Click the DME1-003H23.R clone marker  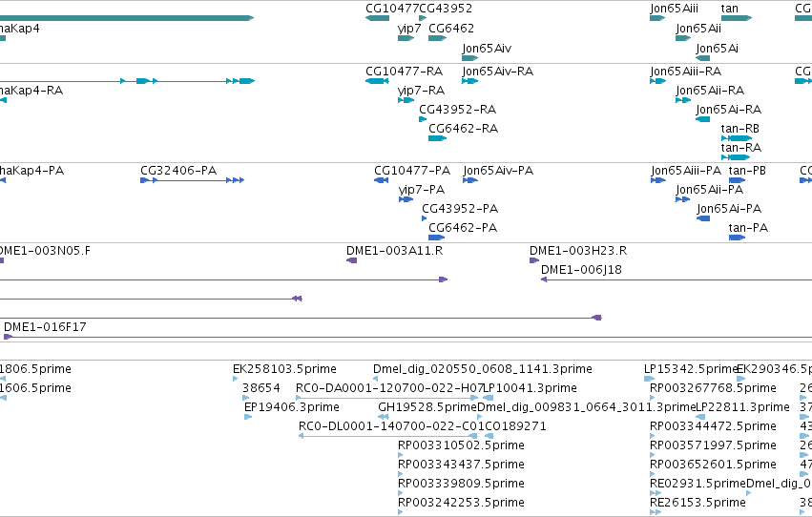pos(534,260)
